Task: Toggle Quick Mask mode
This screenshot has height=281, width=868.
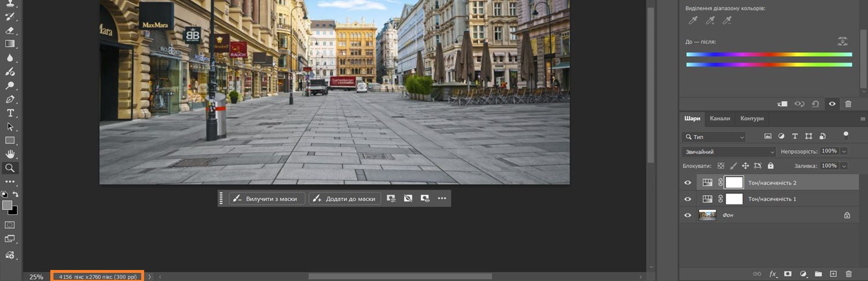Action: pos(10,225)
